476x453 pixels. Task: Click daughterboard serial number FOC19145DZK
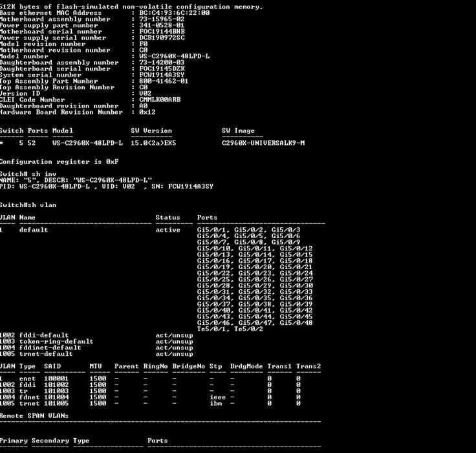tap(162, 69)
